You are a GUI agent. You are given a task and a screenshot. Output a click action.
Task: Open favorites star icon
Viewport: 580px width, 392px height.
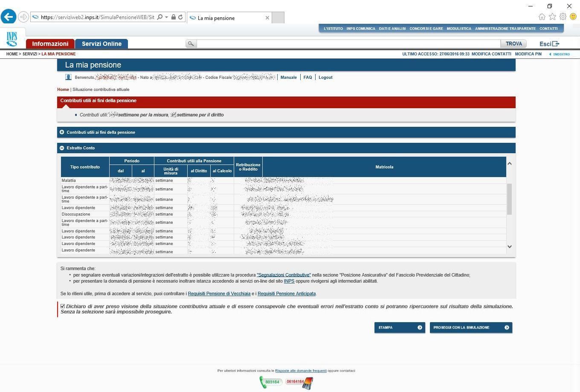point(552,17)
